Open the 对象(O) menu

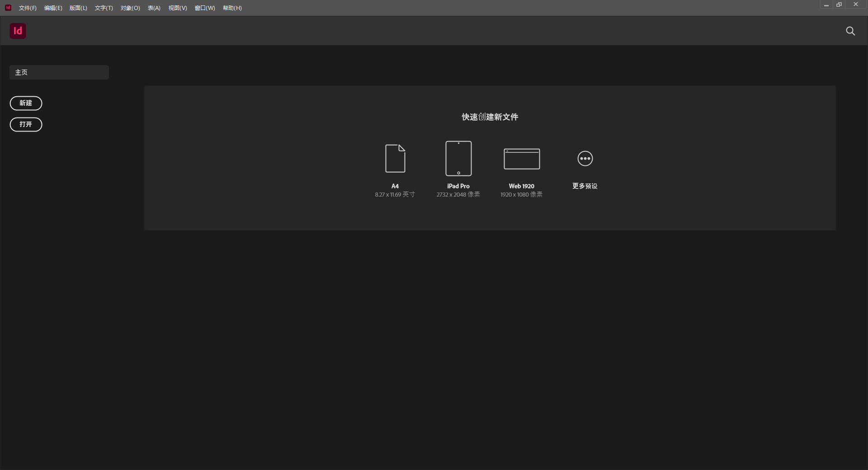130,8
